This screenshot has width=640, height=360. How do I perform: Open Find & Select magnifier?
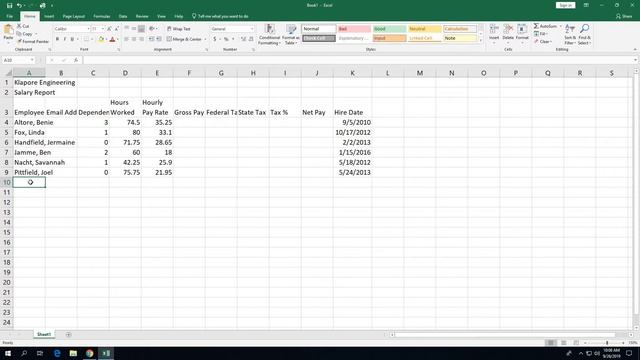coord(584,34)
